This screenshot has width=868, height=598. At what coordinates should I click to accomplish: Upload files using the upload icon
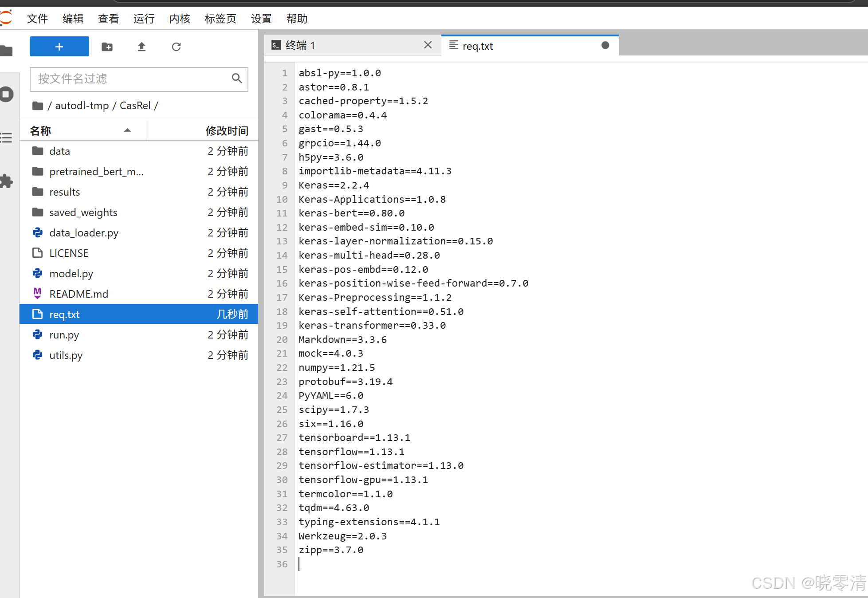pyautogui.click(x=141, y=46)
